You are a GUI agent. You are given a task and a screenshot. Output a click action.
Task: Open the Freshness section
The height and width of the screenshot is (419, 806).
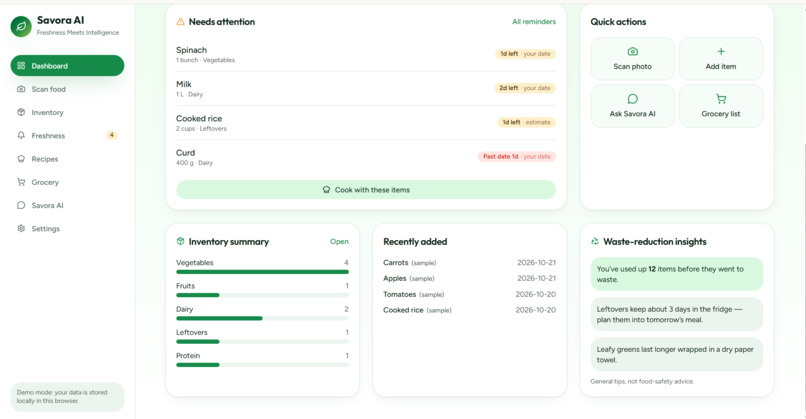coord(67,135)
